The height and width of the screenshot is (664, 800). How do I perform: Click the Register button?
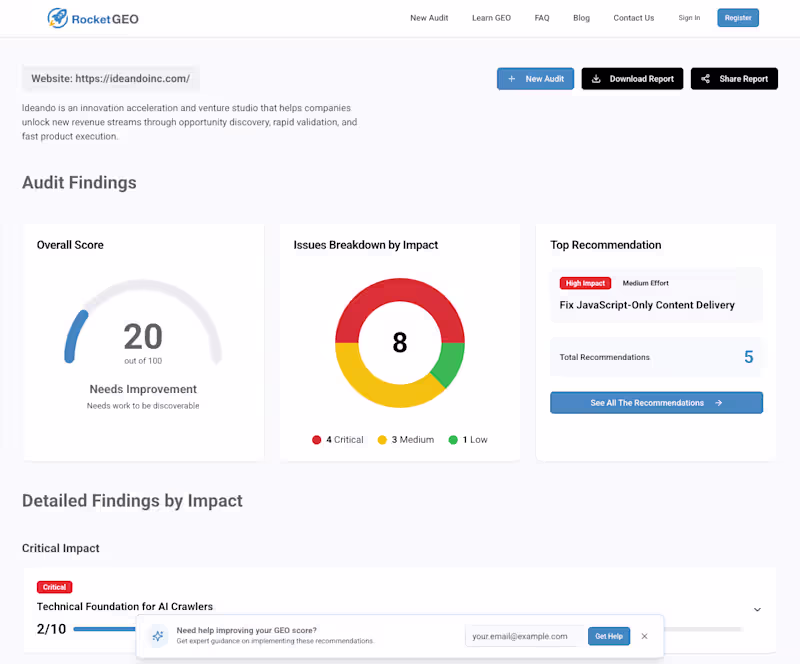[x=738, y=18]
